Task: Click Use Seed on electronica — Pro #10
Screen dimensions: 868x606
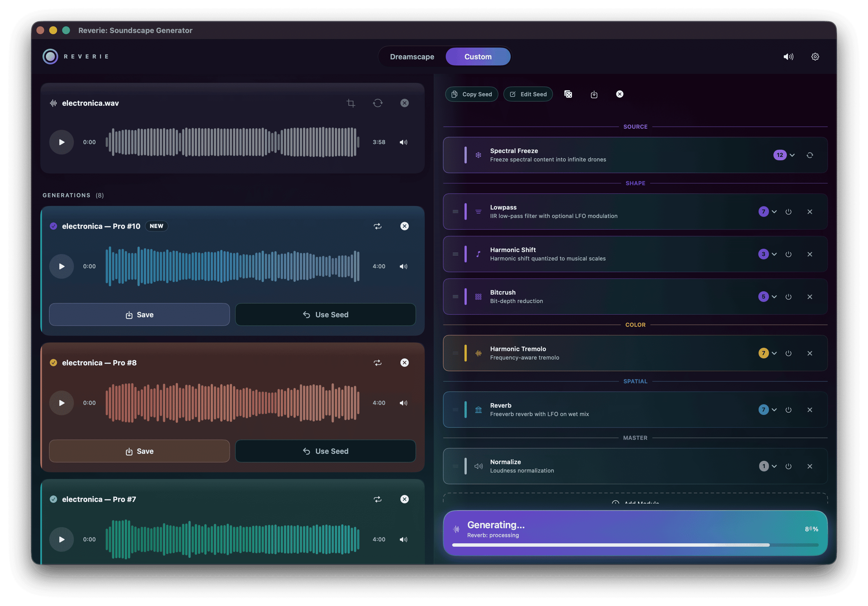Action: (325, 314)
